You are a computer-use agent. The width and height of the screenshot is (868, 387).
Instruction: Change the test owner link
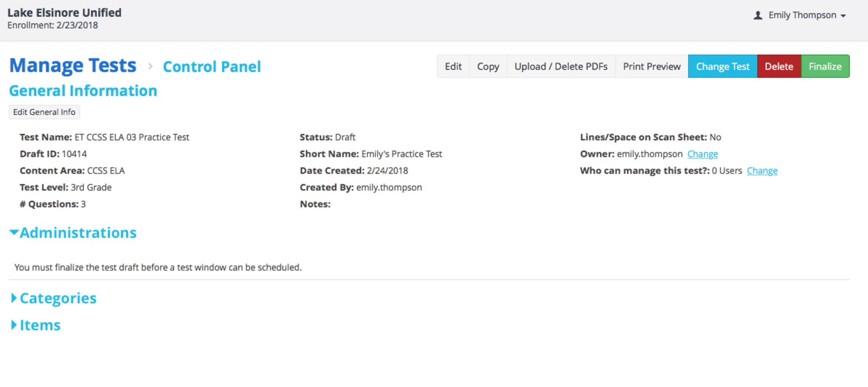[x=702, y=154]
